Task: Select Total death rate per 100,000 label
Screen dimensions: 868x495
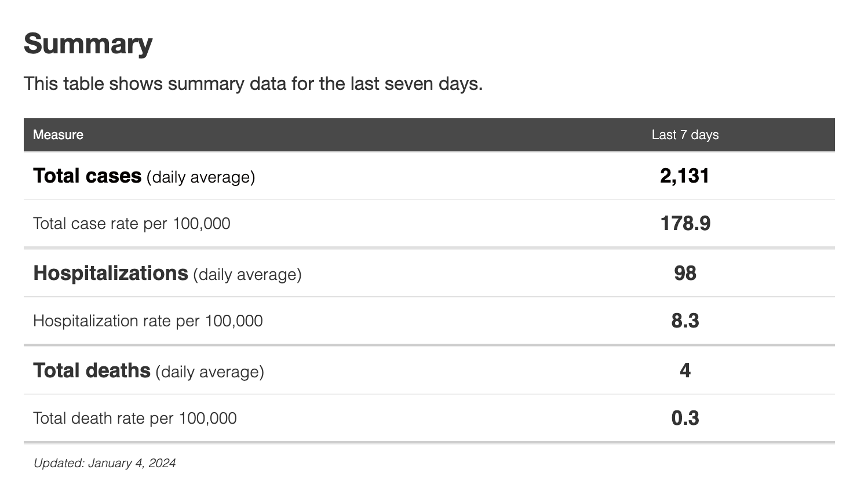Action: (134, 418)
